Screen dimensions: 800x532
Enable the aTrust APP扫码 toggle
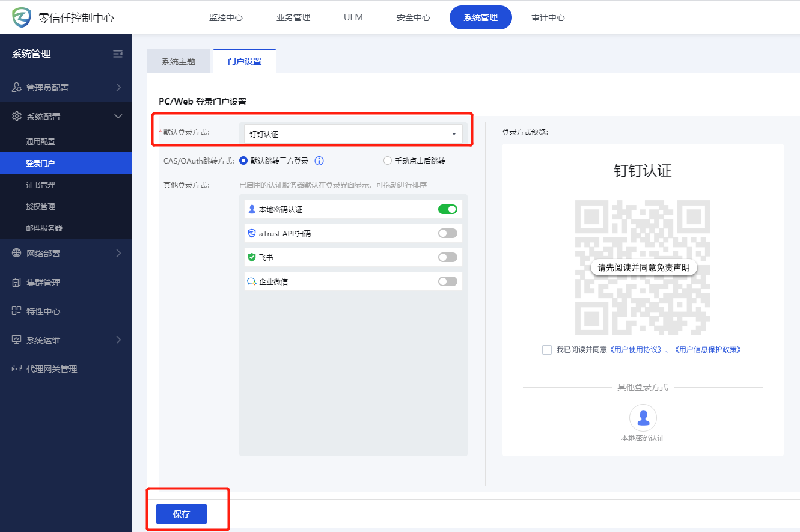[x=447, y=233]
